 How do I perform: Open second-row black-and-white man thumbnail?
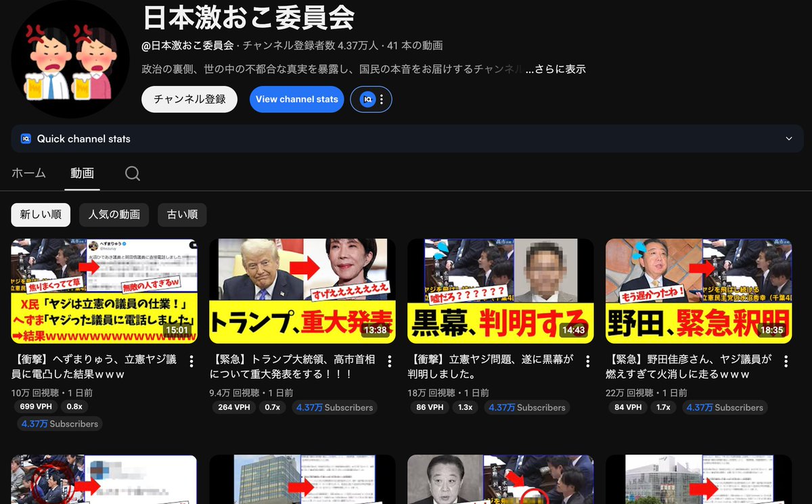tap(500, 479)
